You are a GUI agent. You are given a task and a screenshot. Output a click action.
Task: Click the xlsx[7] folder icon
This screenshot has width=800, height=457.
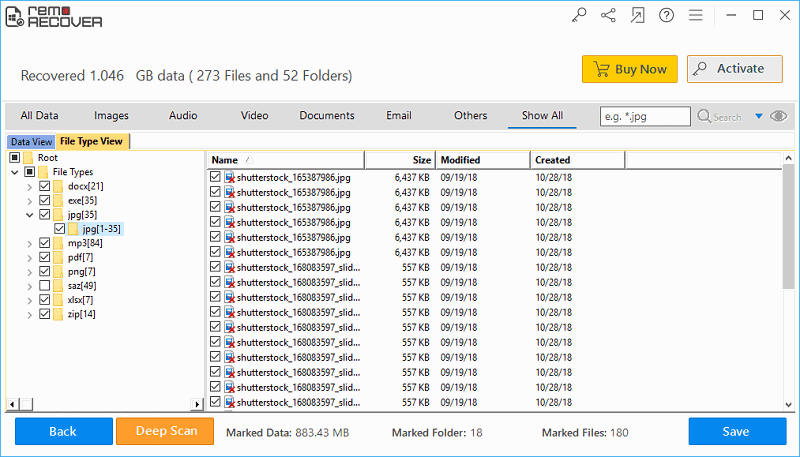click(x=58, y=300)
